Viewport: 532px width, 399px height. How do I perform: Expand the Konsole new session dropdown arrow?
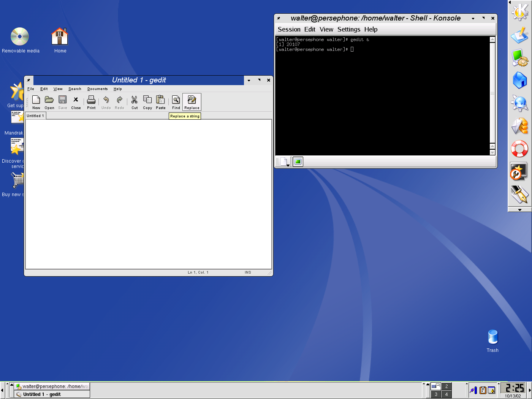click(x=288, y=165)
